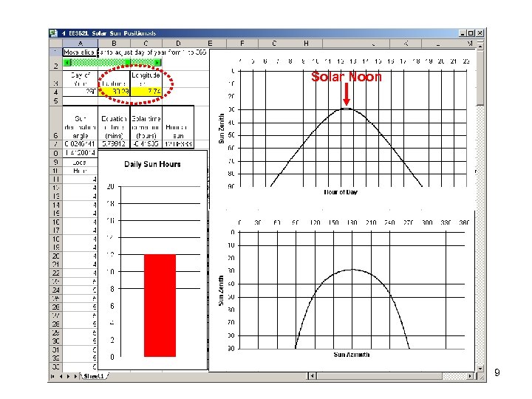The image size is (532, 399).
Task: Click vertical scrollbar up arrow
Action: pyautogui.click(x=480, y=46)
